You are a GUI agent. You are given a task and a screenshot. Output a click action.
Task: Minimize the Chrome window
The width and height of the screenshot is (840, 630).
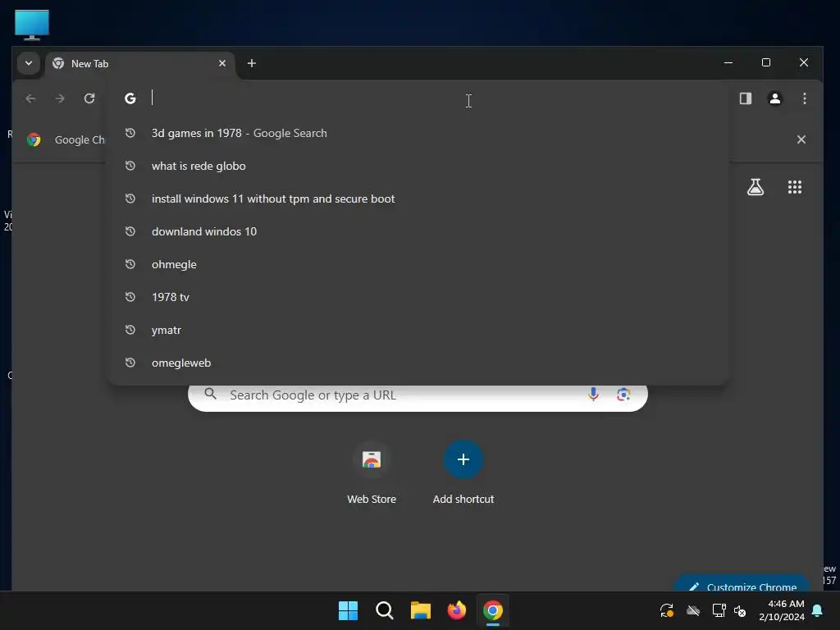[x=728, y=62]
